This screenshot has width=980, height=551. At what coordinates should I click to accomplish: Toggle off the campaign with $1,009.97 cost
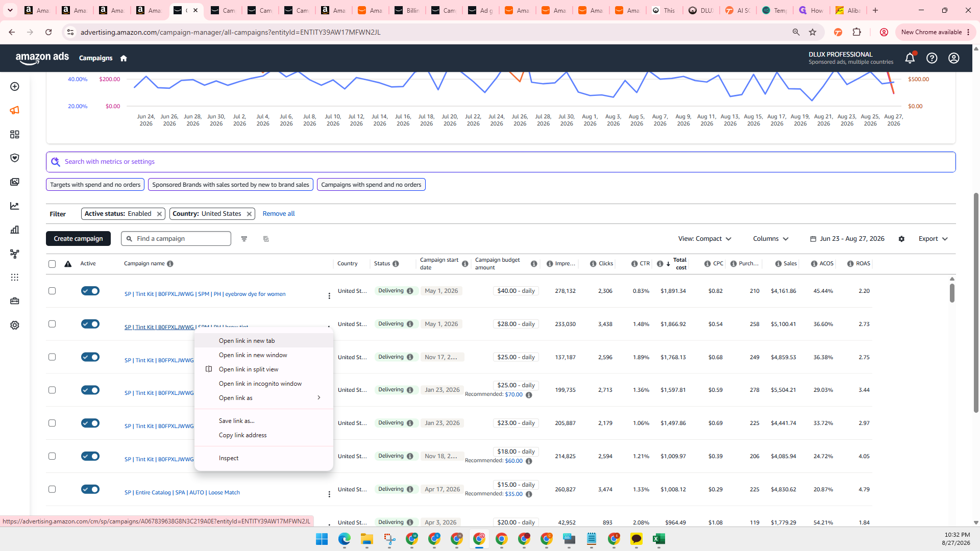(90, 456)
